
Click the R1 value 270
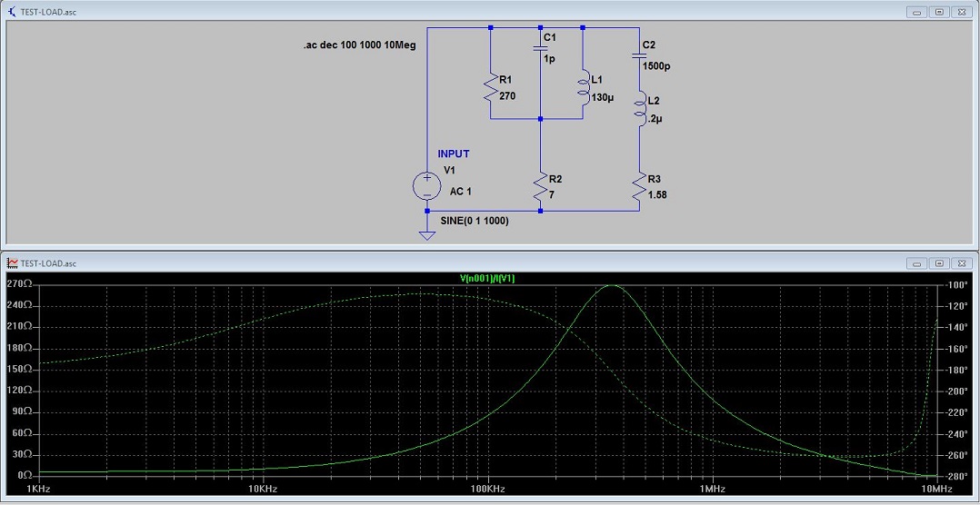click(x=507, y=97)
